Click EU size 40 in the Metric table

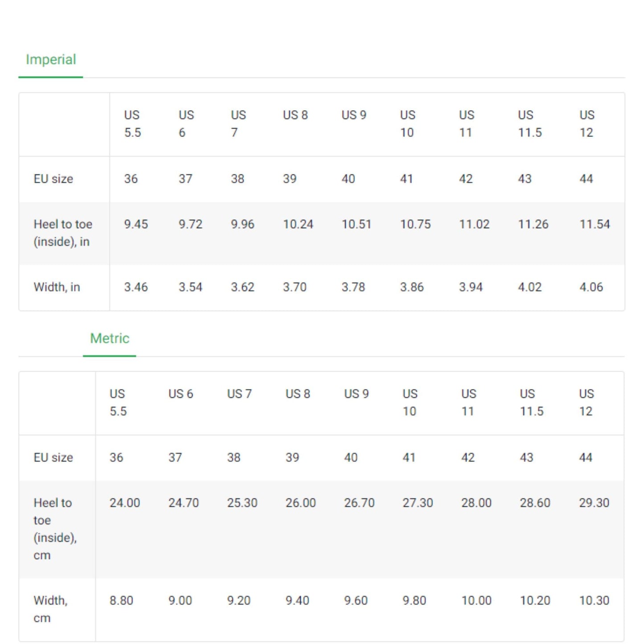click(351, 458)
